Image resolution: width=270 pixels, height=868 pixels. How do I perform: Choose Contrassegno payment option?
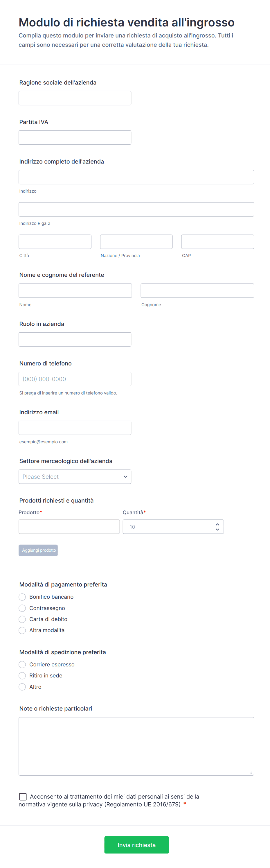click(22, 608)
